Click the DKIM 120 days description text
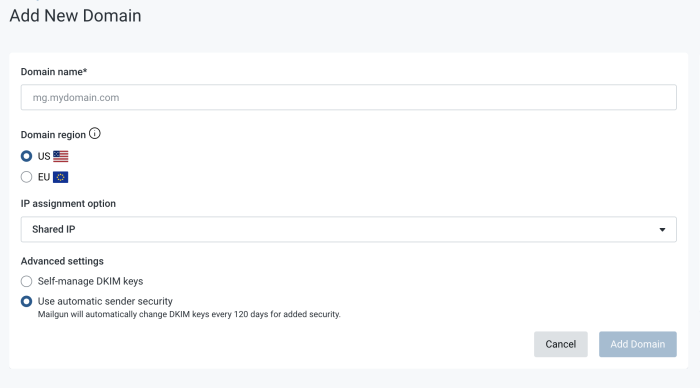This screenshot has width=700, height=388. pos(189,314)
